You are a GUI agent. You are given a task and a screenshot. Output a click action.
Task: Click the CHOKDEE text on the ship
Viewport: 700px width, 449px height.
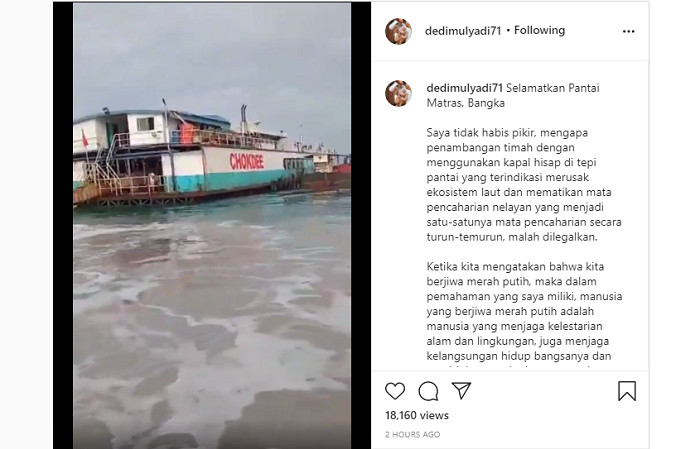coord(246,162)
